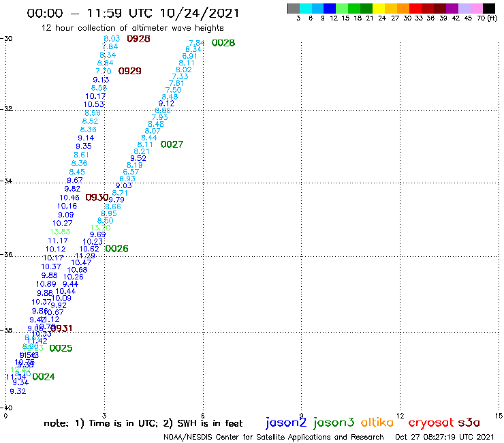Click the date range title 10/24/2021
504x443 pixels.
coord(200,14)
